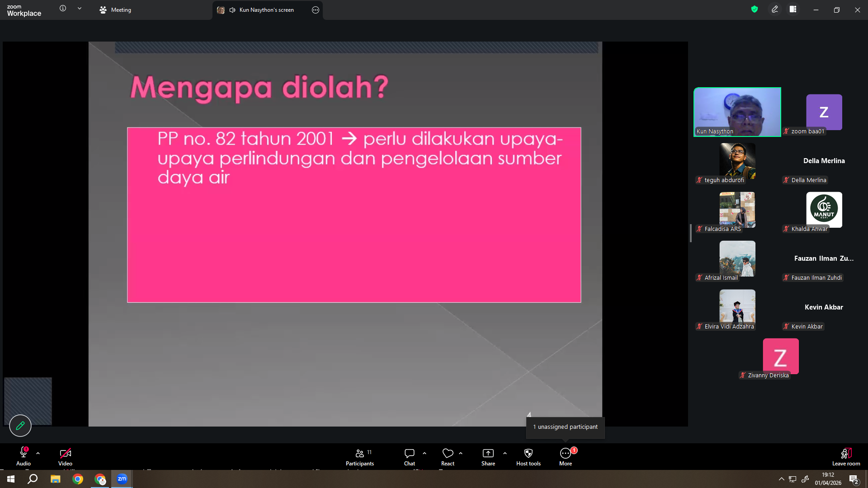Image resolution: width=868 pixels, height=488 pixels.
Task: Expand the Chat options chevron
Action: [x=425, y=453]
